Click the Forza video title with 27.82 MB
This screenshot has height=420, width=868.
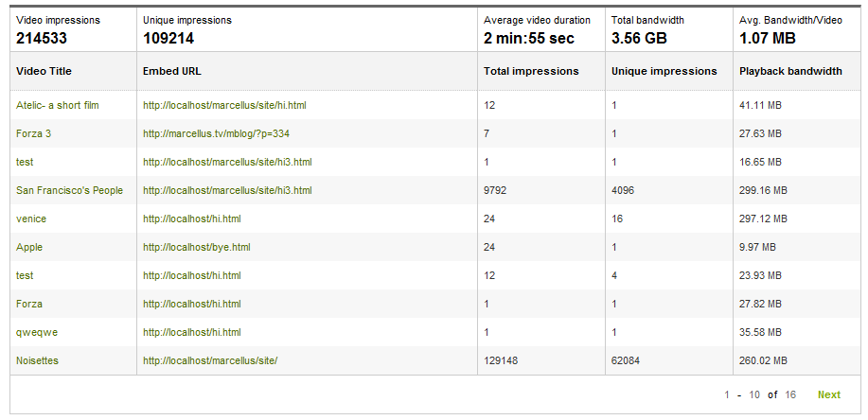(29, 304)
